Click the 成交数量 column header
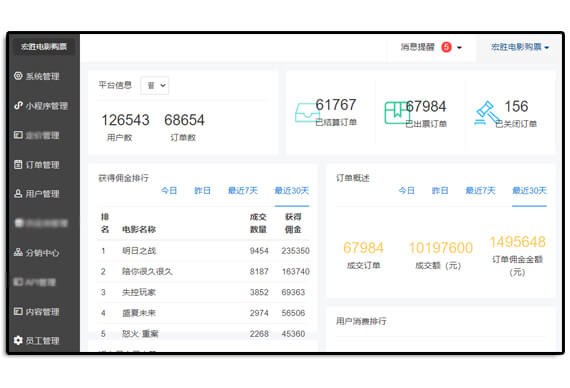The width and height of the screenshot is (570, 388). tap(258, 223)
